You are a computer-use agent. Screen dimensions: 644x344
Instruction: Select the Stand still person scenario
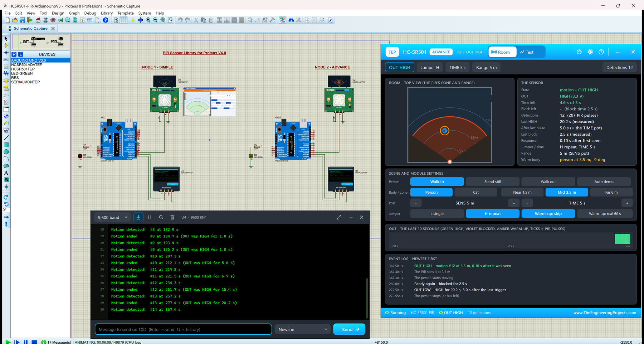pyautogui.click(x=493, y=181)
